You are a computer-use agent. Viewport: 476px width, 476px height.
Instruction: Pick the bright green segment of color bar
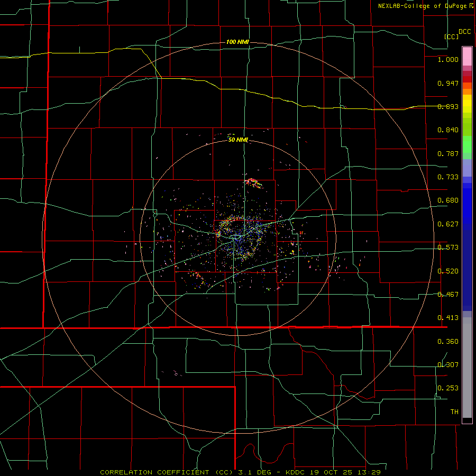[467, 144]
